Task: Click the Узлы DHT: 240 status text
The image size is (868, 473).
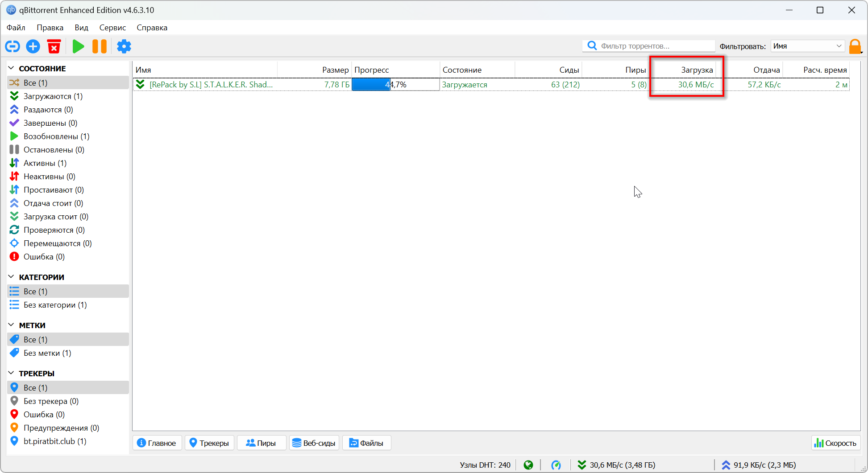Action: [x=485, y=465]
